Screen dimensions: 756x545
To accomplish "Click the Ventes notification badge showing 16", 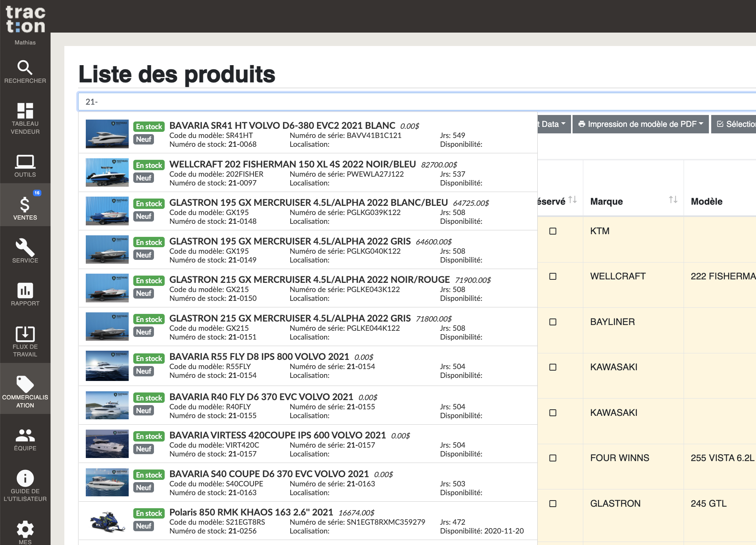I will (37, 193).
